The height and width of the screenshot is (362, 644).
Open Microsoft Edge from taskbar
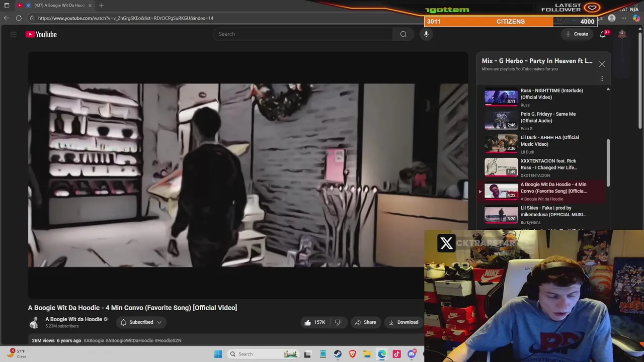(x=382, y=354)
